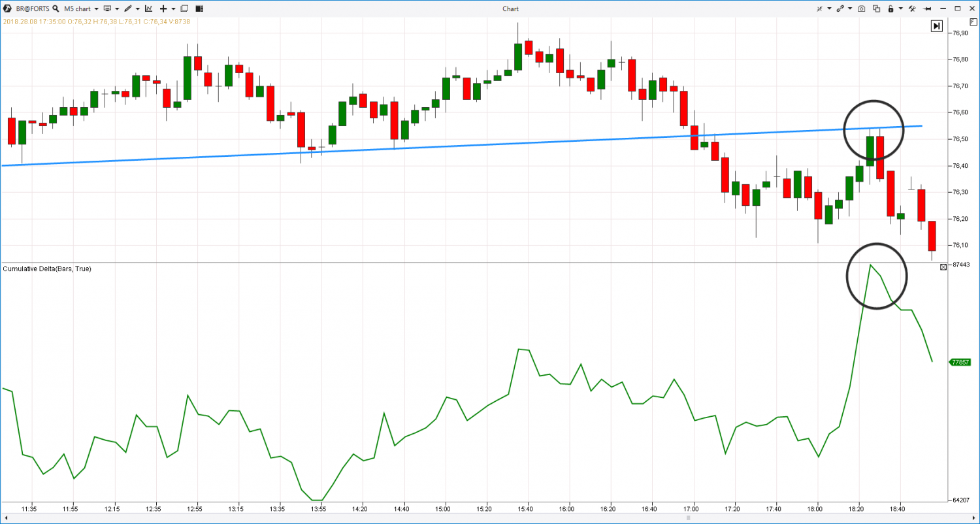The height and width of the screenshot is (524, 980).
Task: Click the overlapping windows layout icon
Action: (184, 8)
